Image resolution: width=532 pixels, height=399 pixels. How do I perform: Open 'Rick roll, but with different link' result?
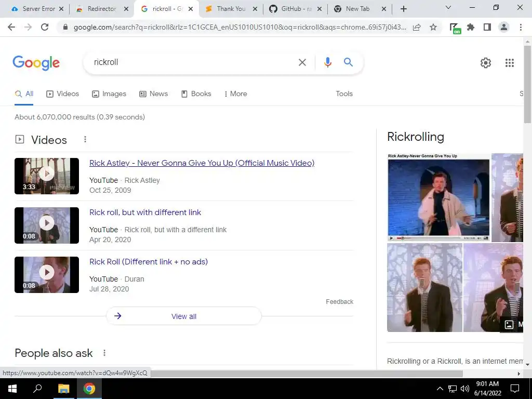pos(145,212)
